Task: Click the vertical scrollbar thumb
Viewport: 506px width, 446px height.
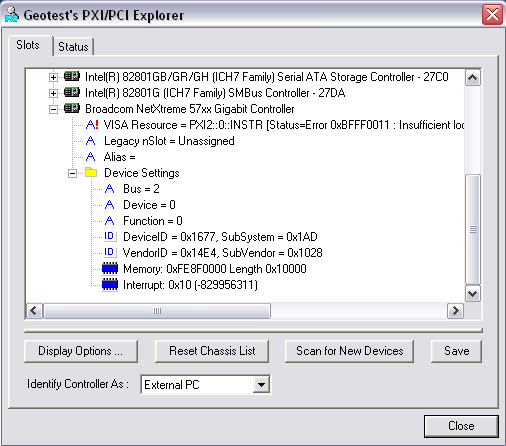Action: pos(473,229)
